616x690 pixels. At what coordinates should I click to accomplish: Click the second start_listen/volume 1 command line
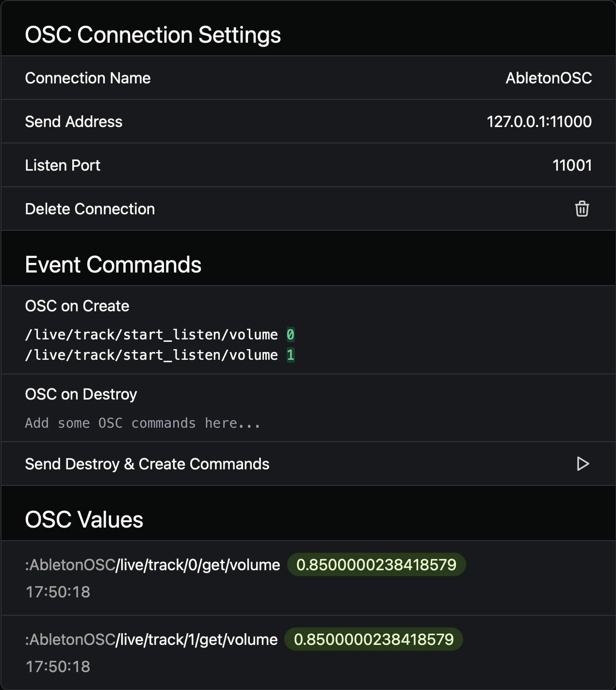click(x=160, y=355)
